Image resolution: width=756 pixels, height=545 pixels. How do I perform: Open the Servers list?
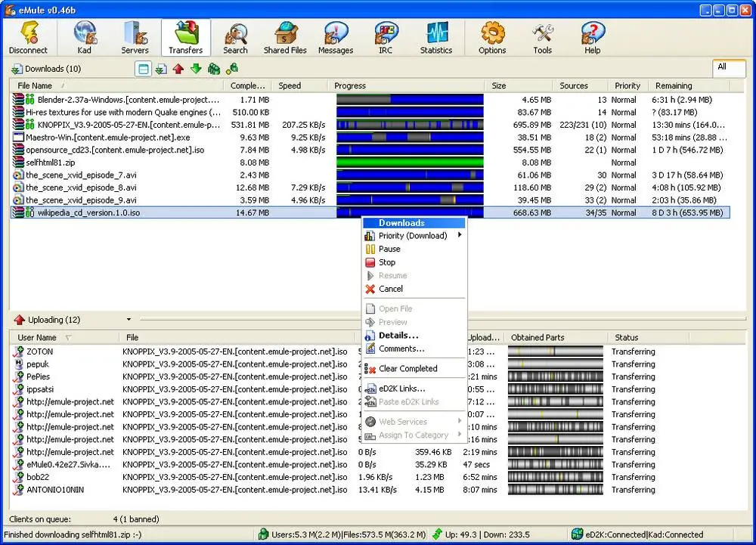[135, 38]
